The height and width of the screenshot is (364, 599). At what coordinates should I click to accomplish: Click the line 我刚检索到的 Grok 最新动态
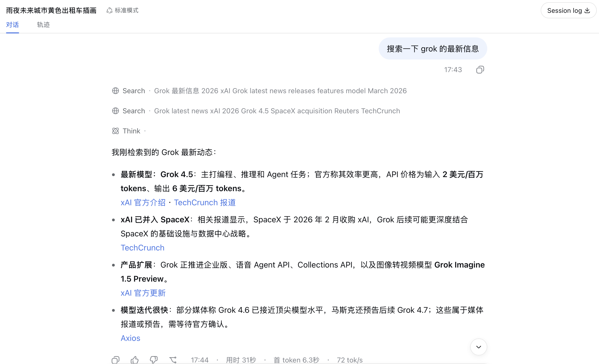click(x=164, y=152)
